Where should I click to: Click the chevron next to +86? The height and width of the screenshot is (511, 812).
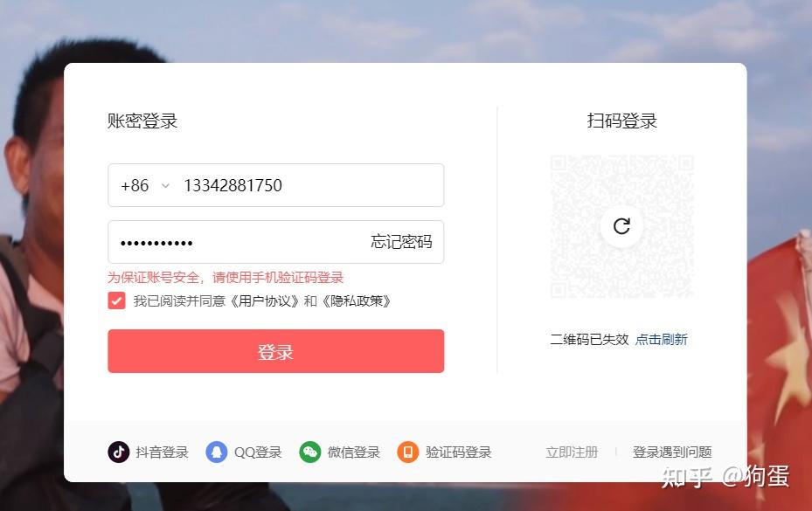[165, 185]
